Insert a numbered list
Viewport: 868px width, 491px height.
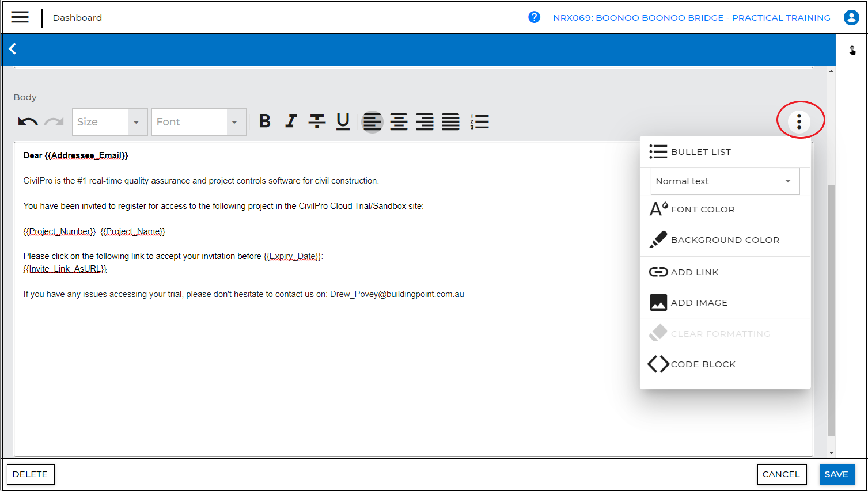pyautogui.click(x=479, y=122)
